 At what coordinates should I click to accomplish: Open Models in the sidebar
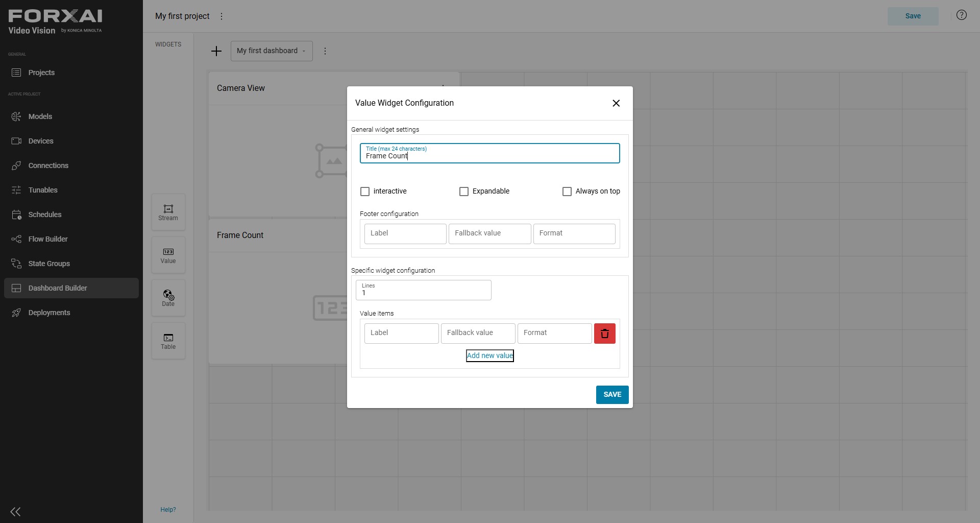tap(71, 116)
